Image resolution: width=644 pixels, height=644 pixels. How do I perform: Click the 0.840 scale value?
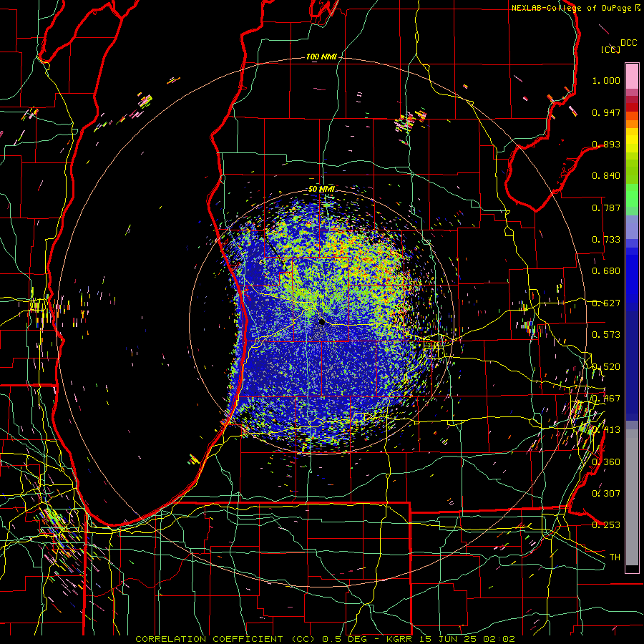(x=606, y=176)
